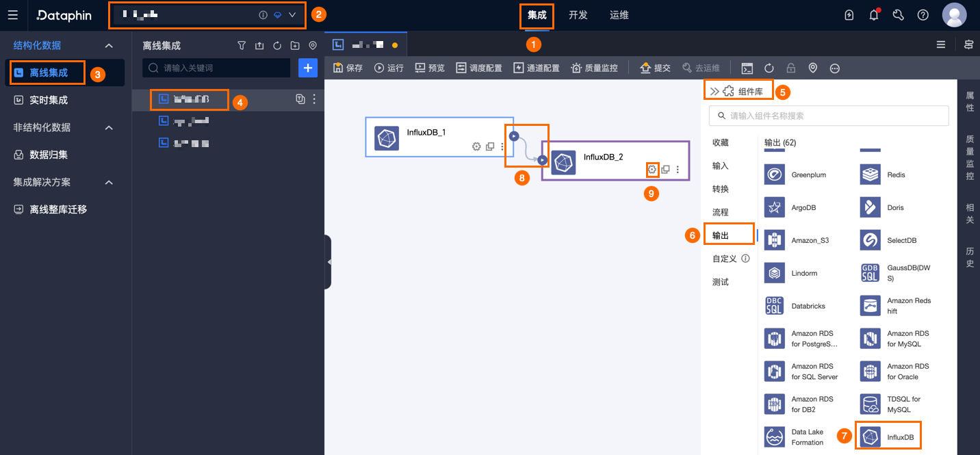Click 提交 in the toolbar
Image resolution: width=980 pixels, height=455 pixels.
pos(655,68)
